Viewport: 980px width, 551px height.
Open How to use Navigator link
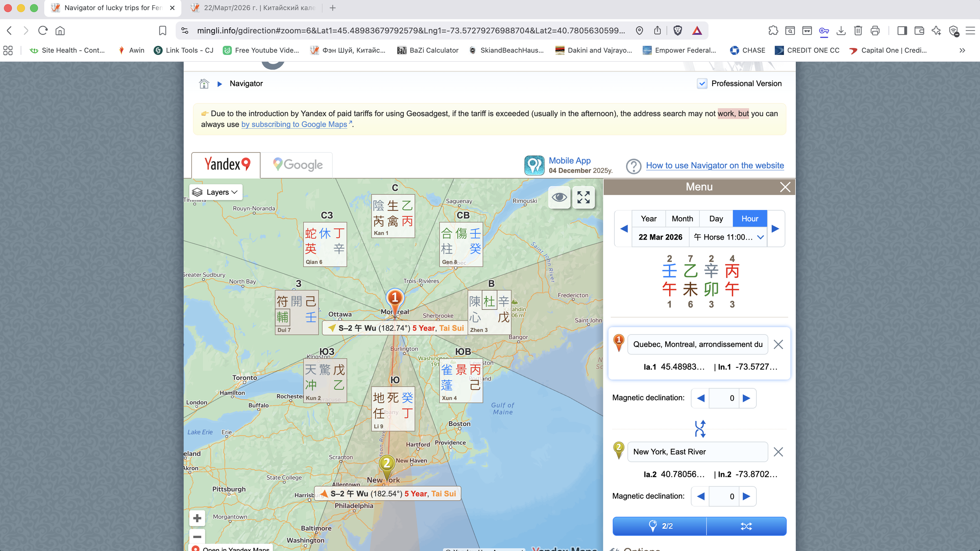[x=715, y=165]
